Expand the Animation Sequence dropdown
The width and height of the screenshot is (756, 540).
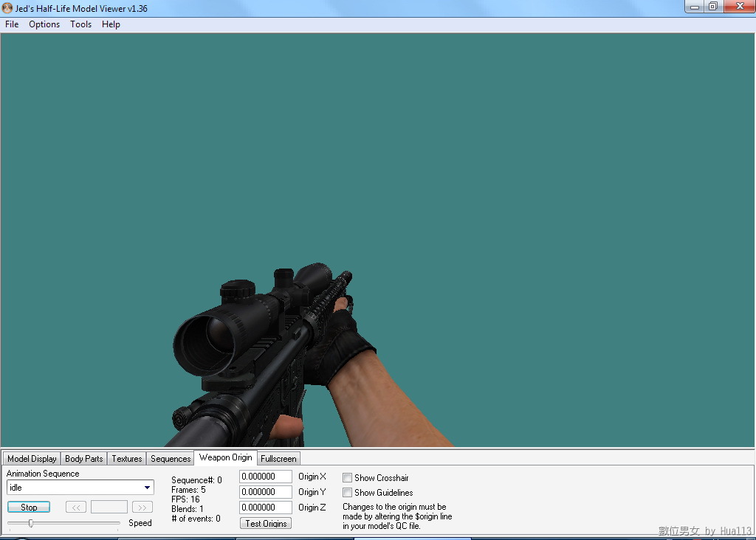147,488
